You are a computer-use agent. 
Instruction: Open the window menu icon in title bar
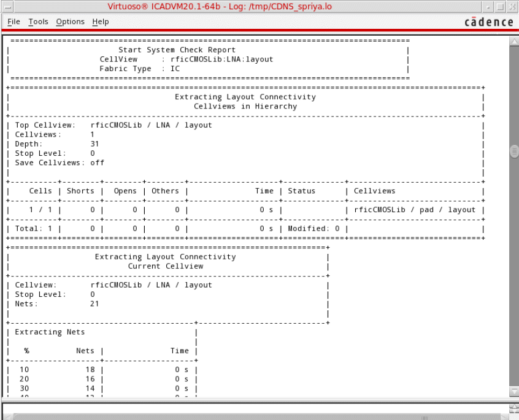tap(7, 7)
